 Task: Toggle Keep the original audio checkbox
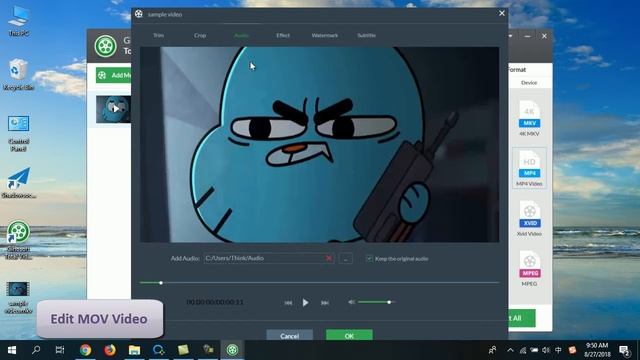(369, 258)
